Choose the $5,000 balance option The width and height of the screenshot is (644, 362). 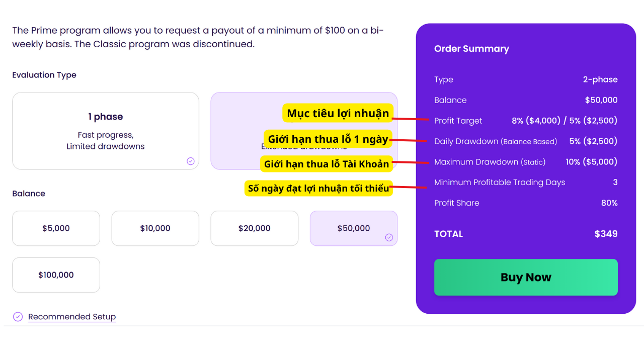click(x=56, y=228)
